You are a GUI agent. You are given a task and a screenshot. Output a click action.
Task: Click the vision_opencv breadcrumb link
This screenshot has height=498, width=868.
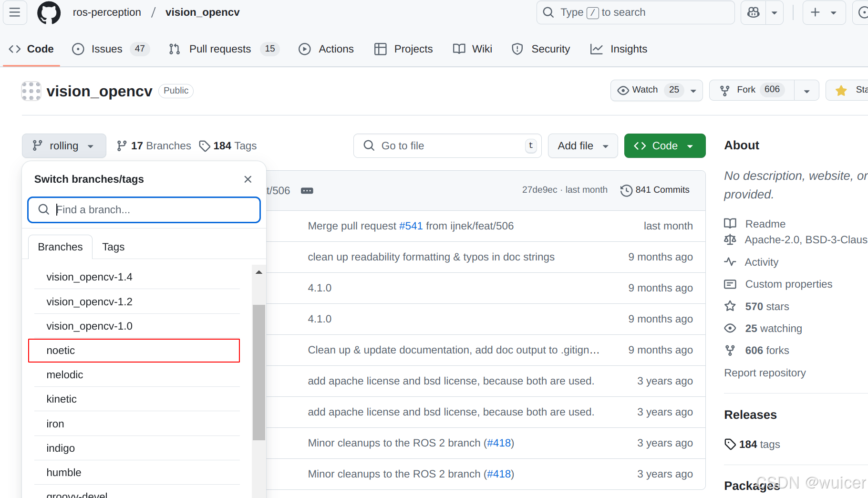(202, 12)
